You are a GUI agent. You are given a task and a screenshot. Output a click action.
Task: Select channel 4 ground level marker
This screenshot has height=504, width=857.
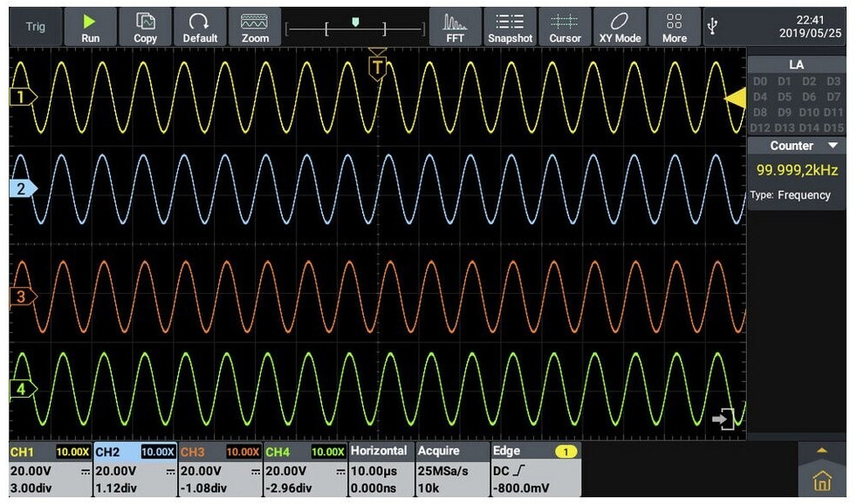[23, 389]
